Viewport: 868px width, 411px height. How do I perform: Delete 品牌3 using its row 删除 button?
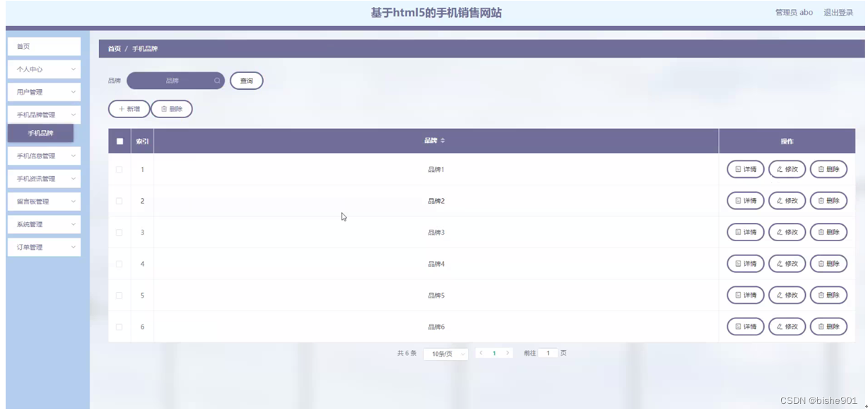coord(828,232)
